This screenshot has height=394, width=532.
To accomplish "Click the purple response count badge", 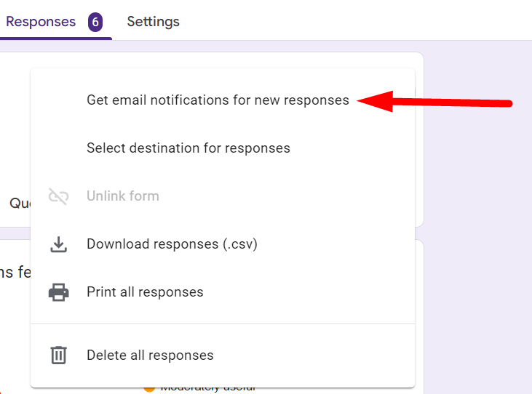I will [95, 22].
